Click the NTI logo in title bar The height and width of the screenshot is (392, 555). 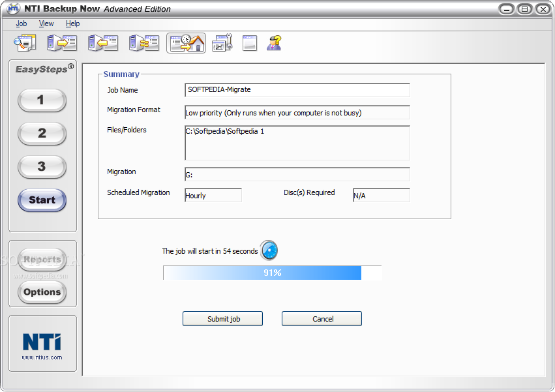(x=14, y=8)
